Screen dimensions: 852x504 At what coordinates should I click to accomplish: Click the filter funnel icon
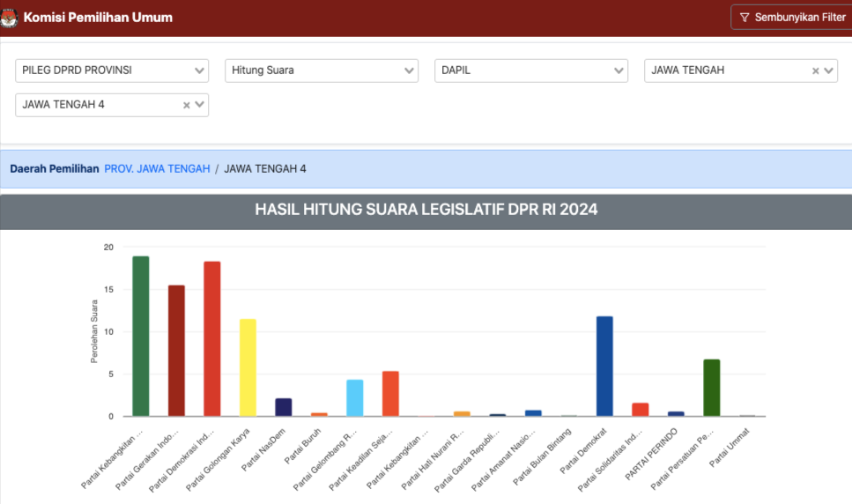coord(745,18)
